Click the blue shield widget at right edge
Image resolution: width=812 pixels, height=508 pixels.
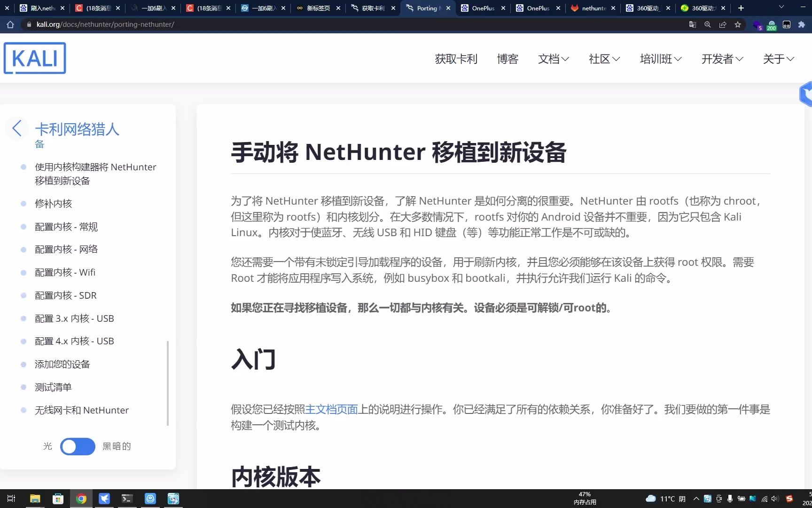click(806, 94)
